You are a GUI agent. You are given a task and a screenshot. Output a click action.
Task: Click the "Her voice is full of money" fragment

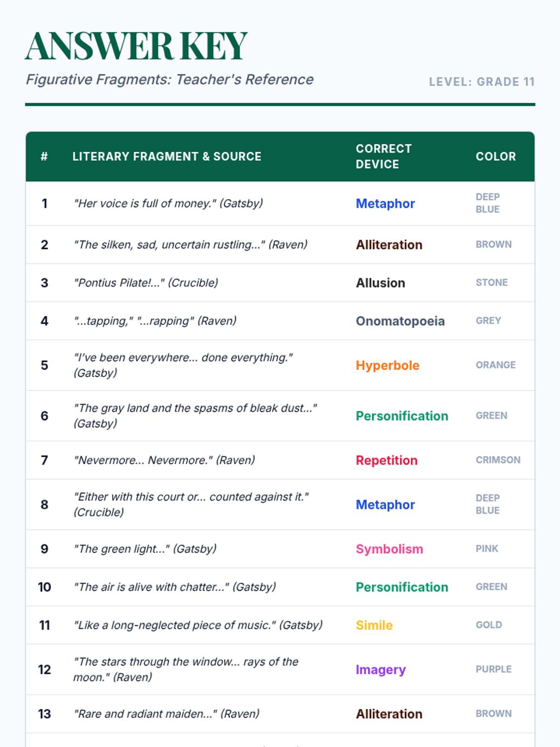[168, 204]
